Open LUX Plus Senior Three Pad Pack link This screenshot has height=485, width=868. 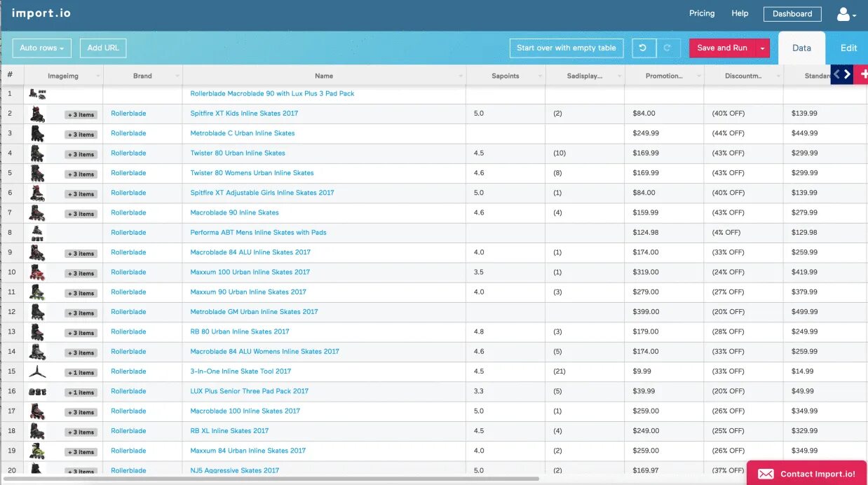click(249, 391)
